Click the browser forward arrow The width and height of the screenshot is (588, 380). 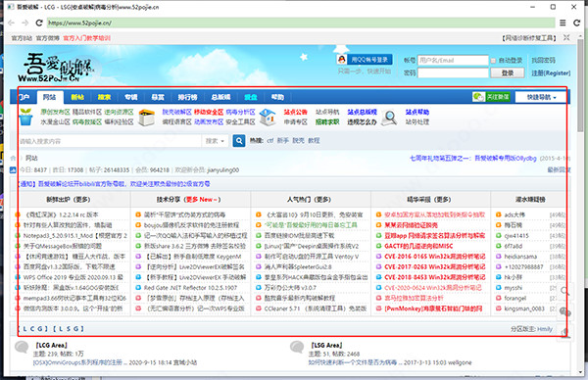coord(25,23)
